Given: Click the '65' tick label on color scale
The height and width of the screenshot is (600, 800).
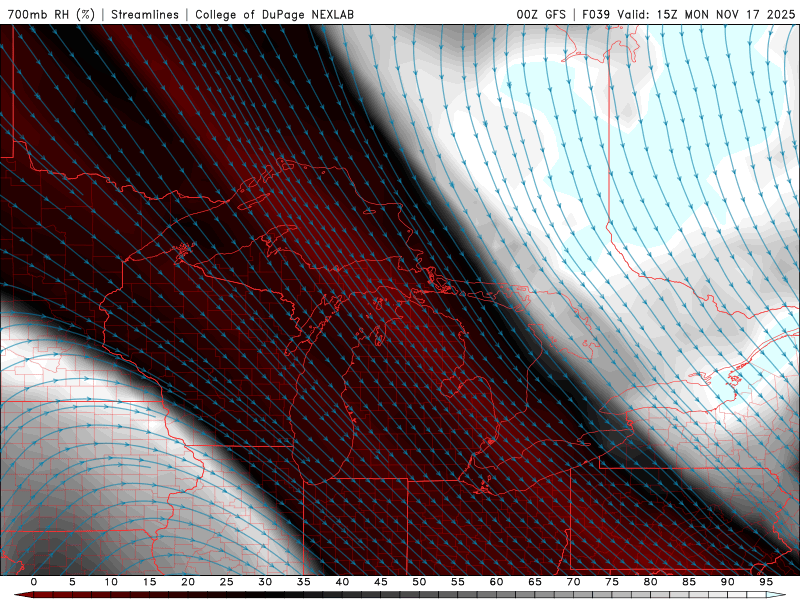Looking at the screenshot, I should pos(535,582).
